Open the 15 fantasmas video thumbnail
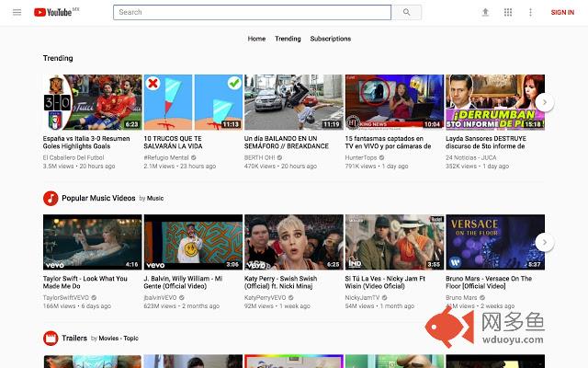Screen dimensions: 588x368 pyautogui.click(x=394, y=102)
